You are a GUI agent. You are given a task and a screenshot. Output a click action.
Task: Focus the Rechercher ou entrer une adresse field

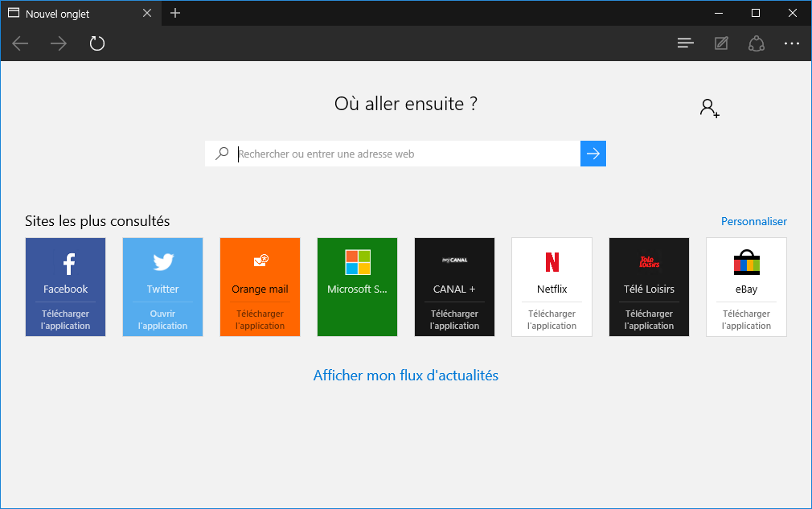pos(406,154)
